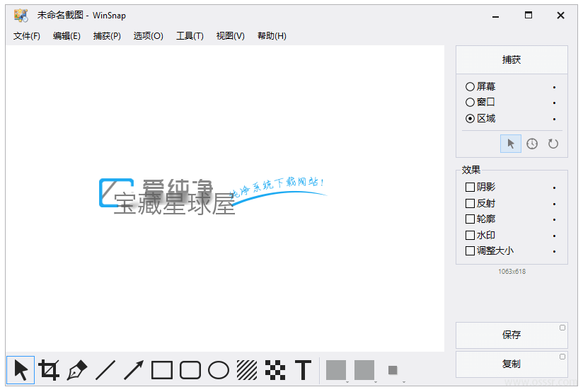Open the 编辑(E) menu
This screenshot has width=583, height=392.
pos(67,35)
